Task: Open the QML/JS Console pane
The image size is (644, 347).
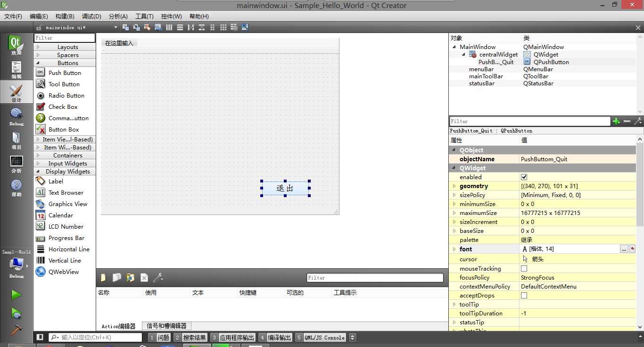Action: pyautogui.click(x=321, y=338)
